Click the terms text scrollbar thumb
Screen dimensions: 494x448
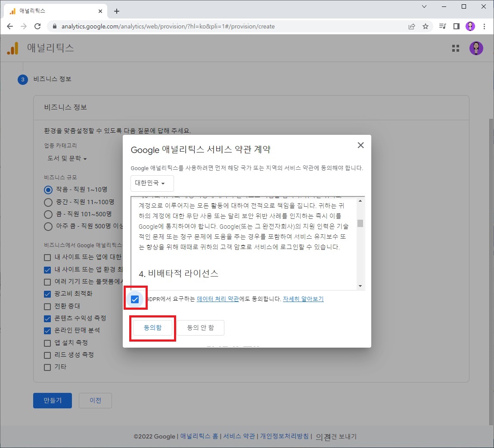360,223
